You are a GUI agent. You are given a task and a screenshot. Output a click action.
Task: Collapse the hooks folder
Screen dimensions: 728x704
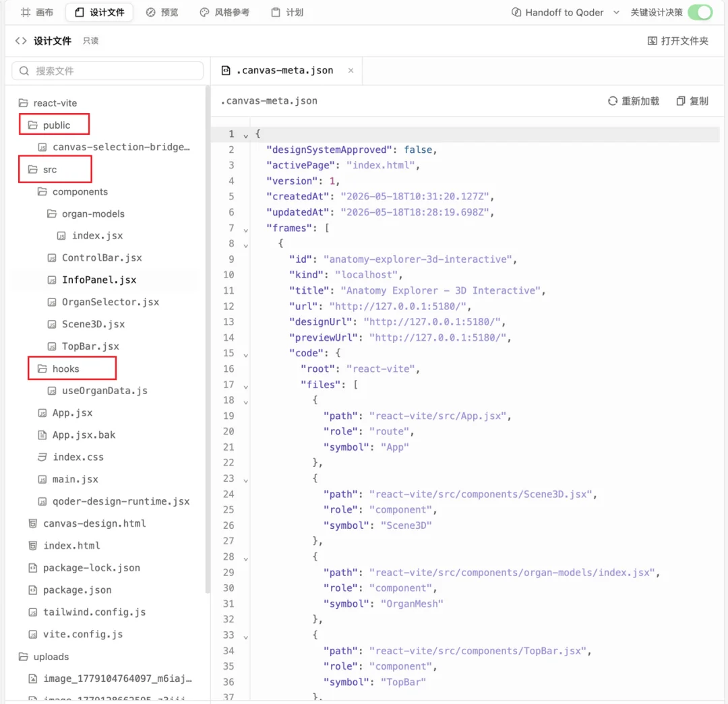[x=59, y=369]
